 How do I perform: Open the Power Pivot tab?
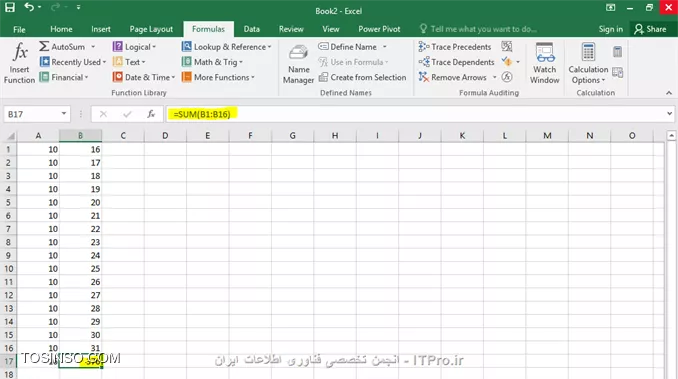click(x=379, y=29)
